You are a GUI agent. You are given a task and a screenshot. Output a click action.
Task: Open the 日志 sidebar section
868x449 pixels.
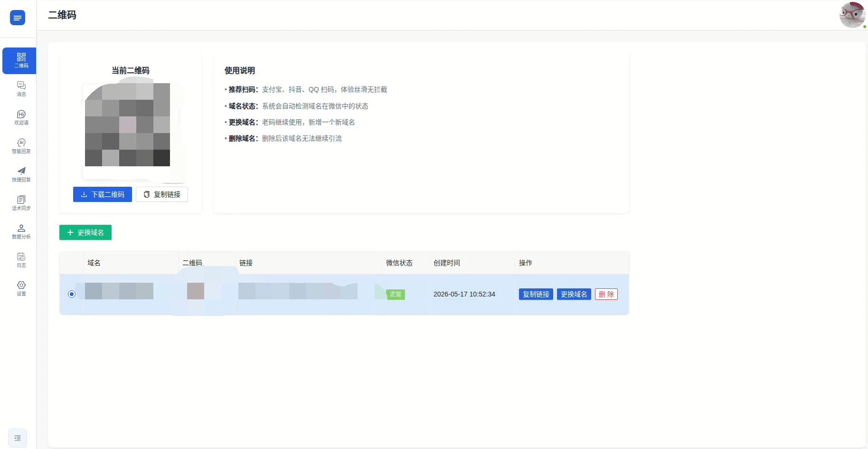[21, 260]
